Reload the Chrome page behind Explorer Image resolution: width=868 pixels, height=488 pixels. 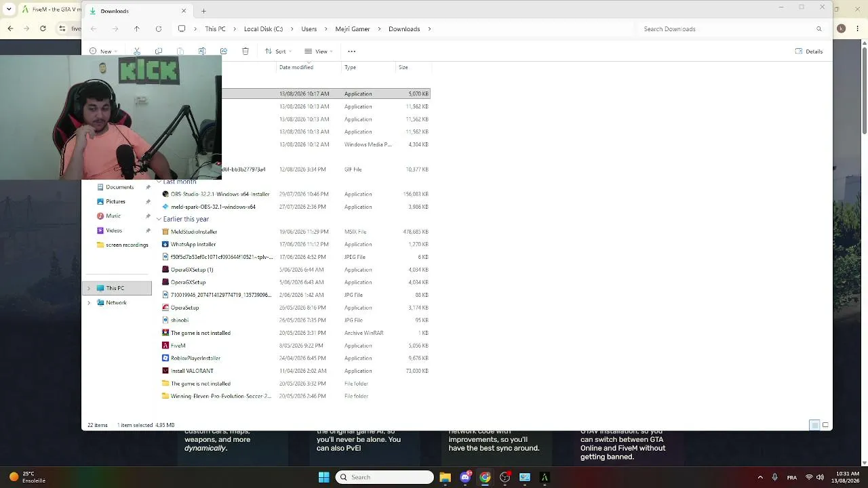tap(43, 28)
